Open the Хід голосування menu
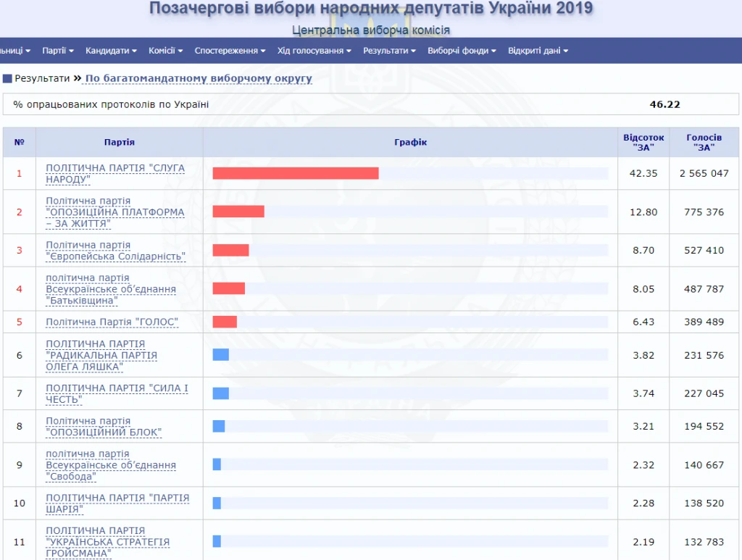Viewport: 742px width, 560px height. (314, 51)
